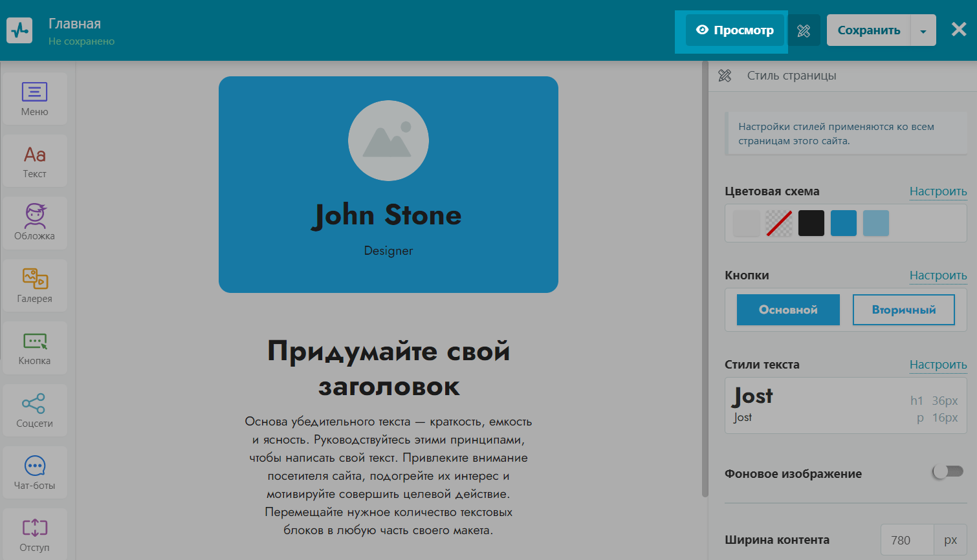Click the Сохранить button
Viewport: 977px width, 560px height.
869,30
